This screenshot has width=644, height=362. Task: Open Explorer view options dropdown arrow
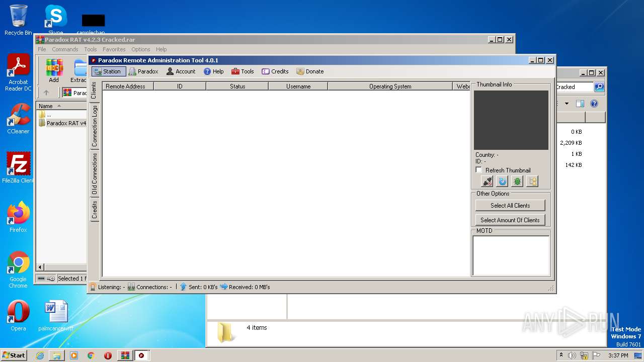coord(567,104)
